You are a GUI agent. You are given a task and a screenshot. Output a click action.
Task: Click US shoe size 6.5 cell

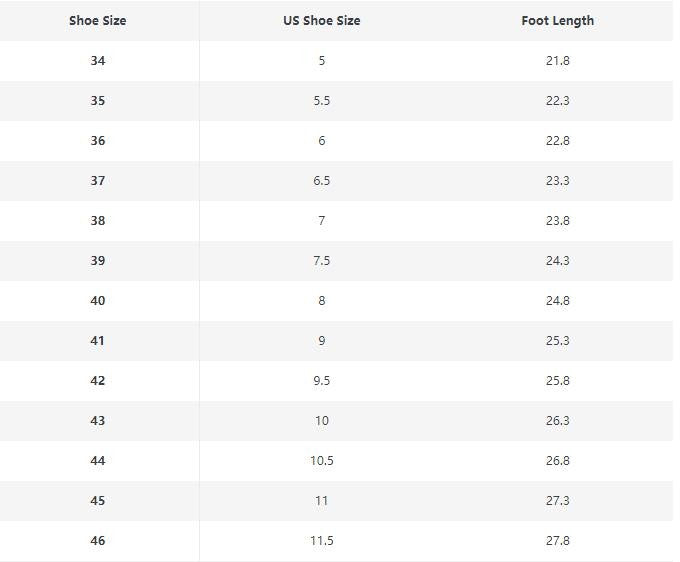[322, 181]
